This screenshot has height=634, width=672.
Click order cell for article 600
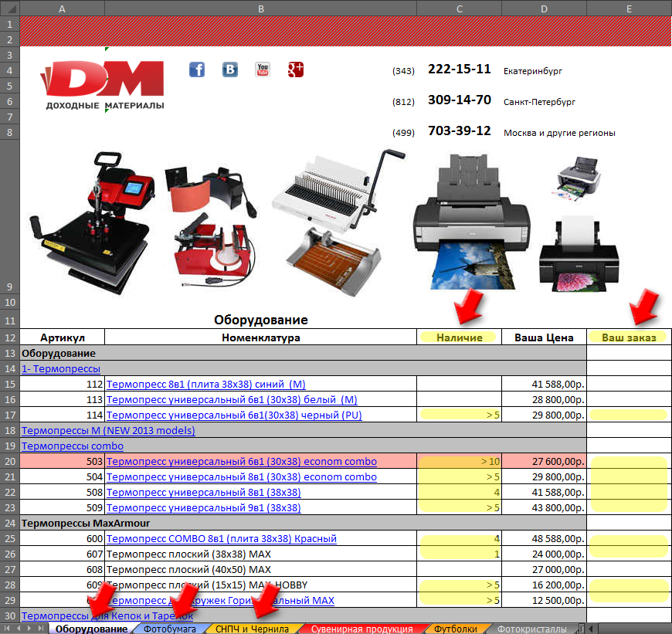pos(629,538)
